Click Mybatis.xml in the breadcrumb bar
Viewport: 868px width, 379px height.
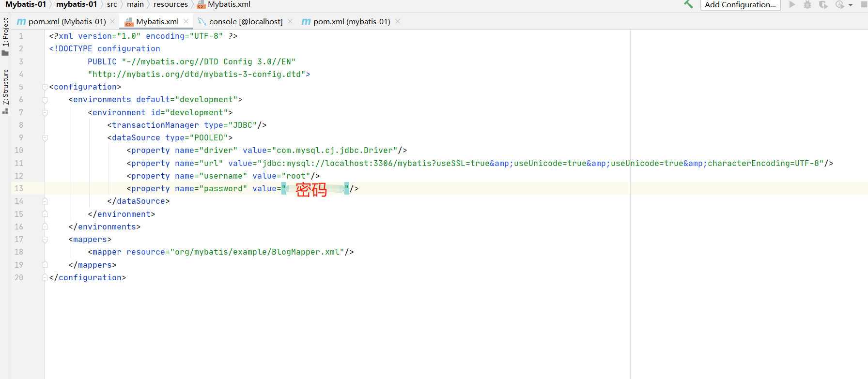[x=229, y=4]
